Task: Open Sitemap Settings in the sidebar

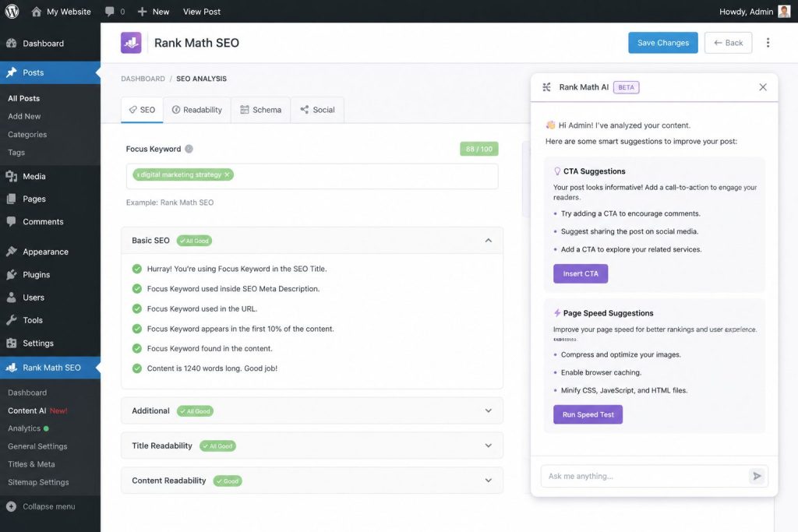Action: point(38,482)
